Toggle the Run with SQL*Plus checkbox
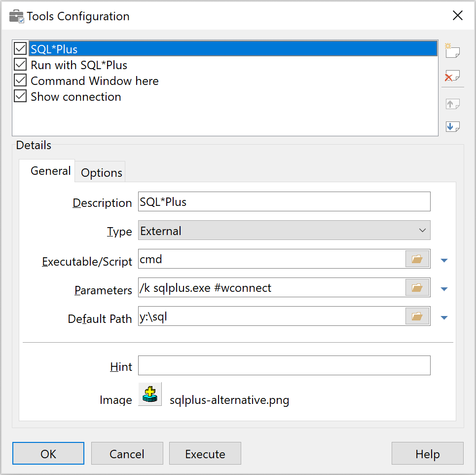This screenshot has height=475, width=476. (x=20, y=64)
